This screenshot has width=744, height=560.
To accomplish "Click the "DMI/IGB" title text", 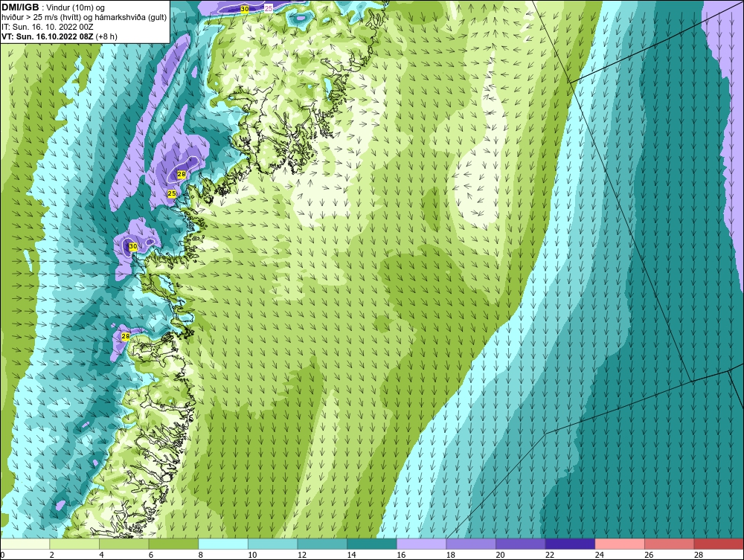I will (x=20, y=7).
